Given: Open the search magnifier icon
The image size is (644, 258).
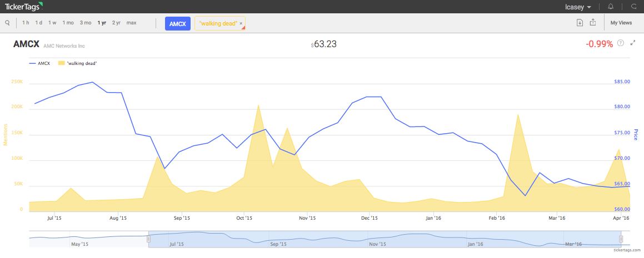Looking at the screenshot, I should pyautogui.click(x=7, y=23).
